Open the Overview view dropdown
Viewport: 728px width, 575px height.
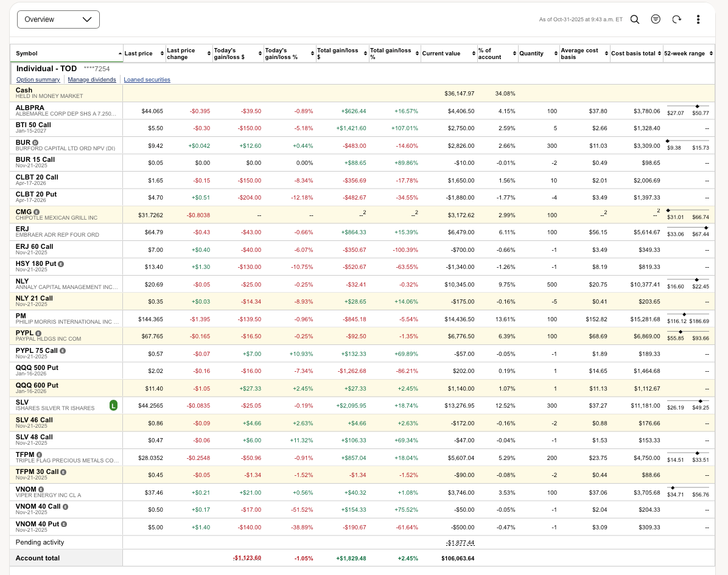pos(58,19)
